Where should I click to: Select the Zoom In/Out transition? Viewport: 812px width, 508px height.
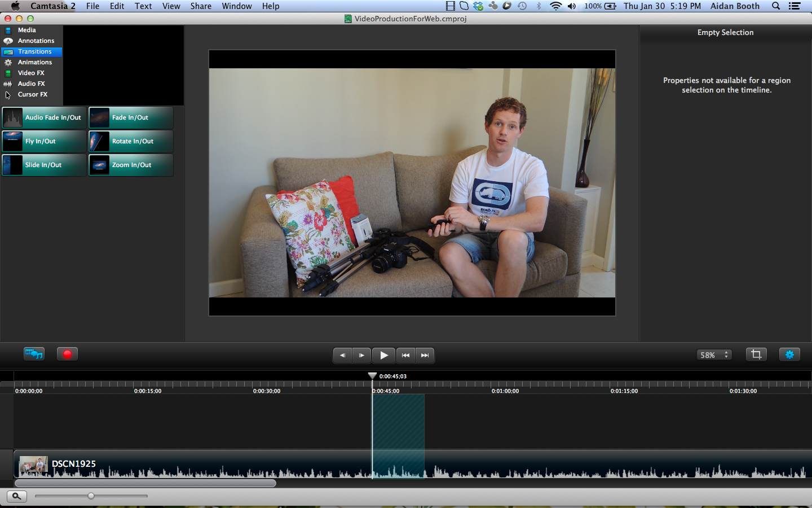pos(131,165)
